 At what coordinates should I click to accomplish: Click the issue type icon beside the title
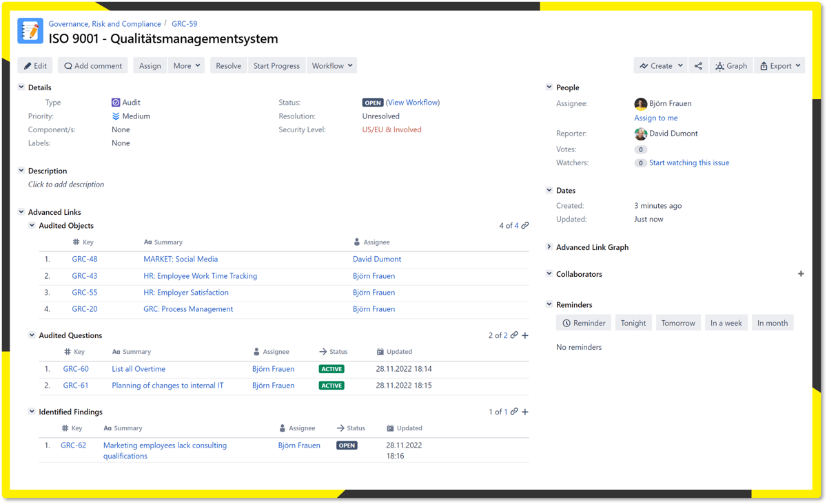[x=29, y=30]
